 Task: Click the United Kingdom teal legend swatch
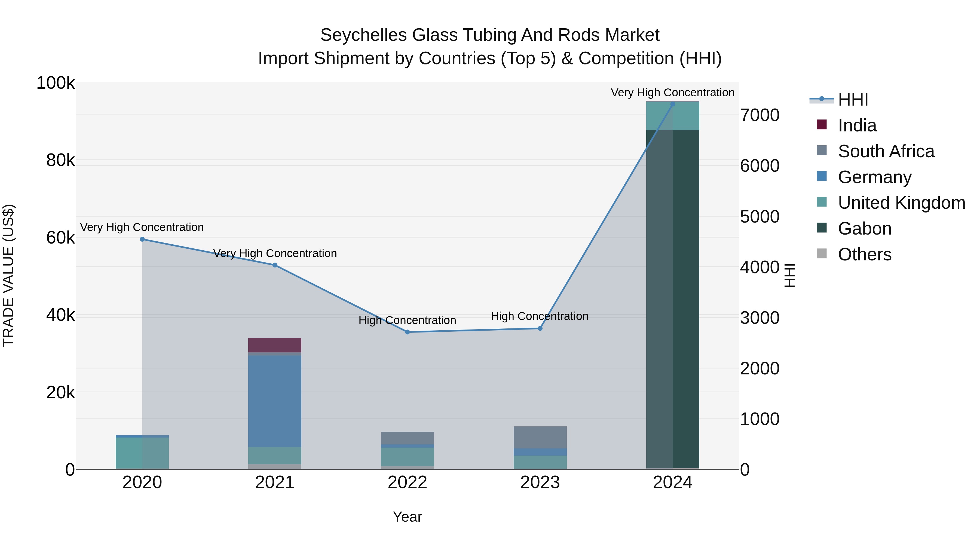coord(822,202)
